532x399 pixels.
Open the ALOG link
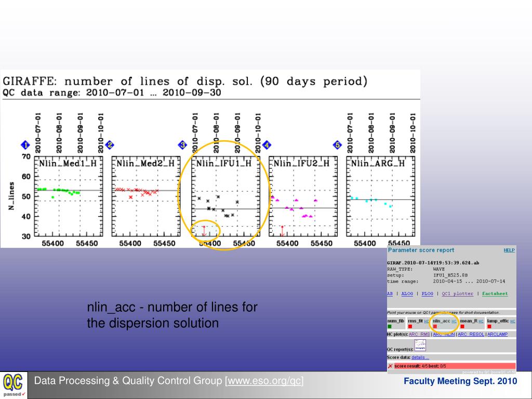(407, 294)
